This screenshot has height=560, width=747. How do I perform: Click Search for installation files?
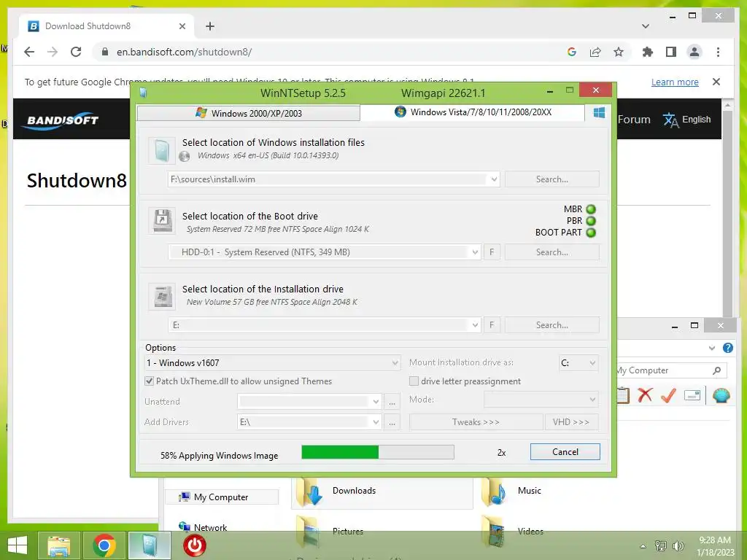[551, 179]
